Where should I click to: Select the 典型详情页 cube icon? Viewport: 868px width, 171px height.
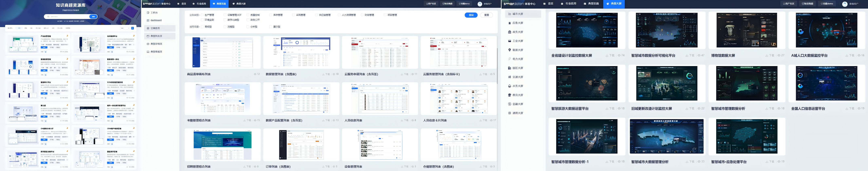pos(148,44)
